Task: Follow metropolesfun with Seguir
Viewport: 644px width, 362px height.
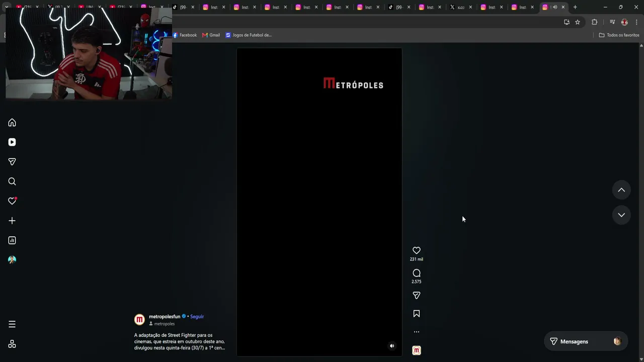Action: point(197,317)
